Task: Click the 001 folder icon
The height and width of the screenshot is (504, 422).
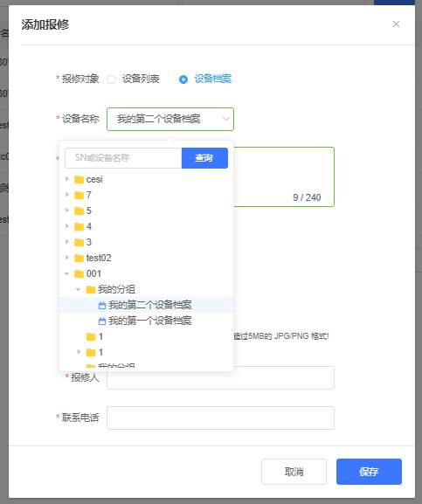Action: click(79, 273)
